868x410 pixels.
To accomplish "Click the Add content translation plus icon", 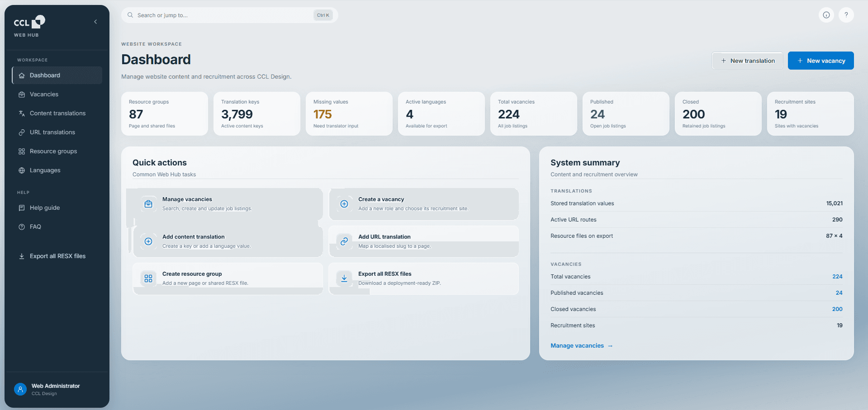I will click(x=148, y=241).
